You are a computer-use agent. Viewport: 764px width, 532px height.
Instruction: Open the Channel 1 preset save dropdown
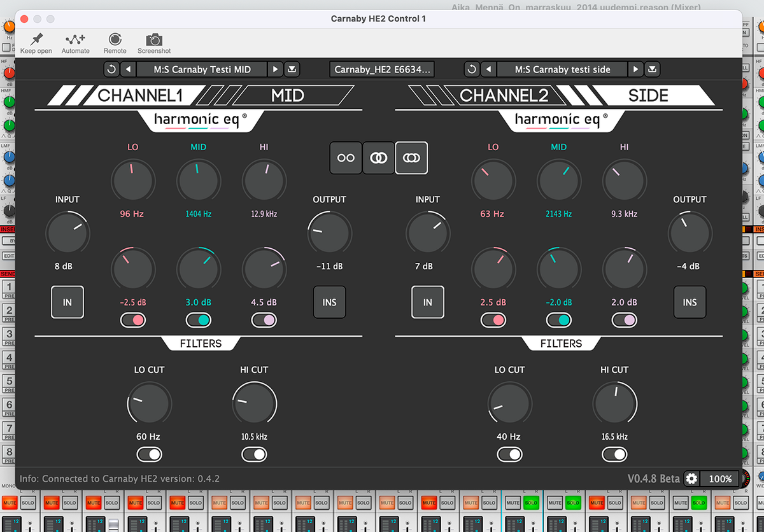click(292, 69)
